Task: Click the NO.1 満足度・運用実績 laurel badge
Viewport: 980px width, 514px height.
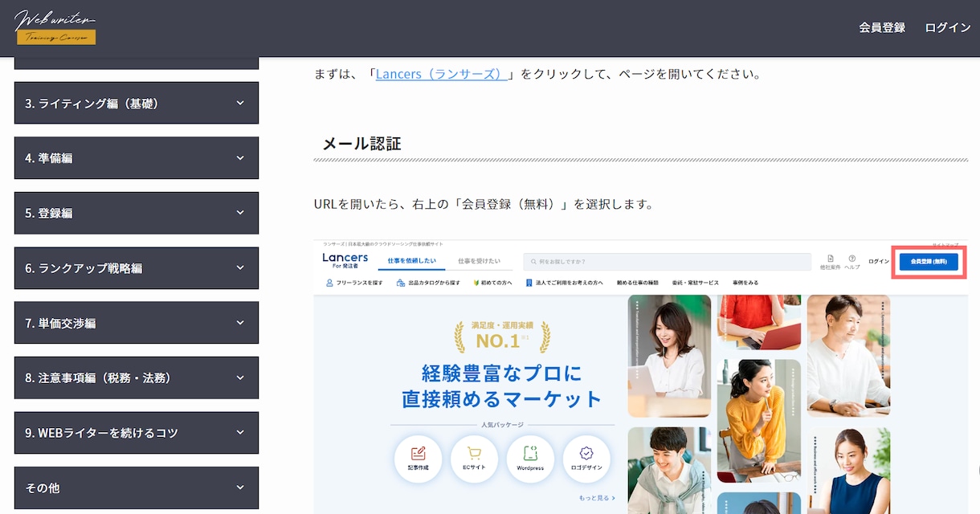Action: 501,337
